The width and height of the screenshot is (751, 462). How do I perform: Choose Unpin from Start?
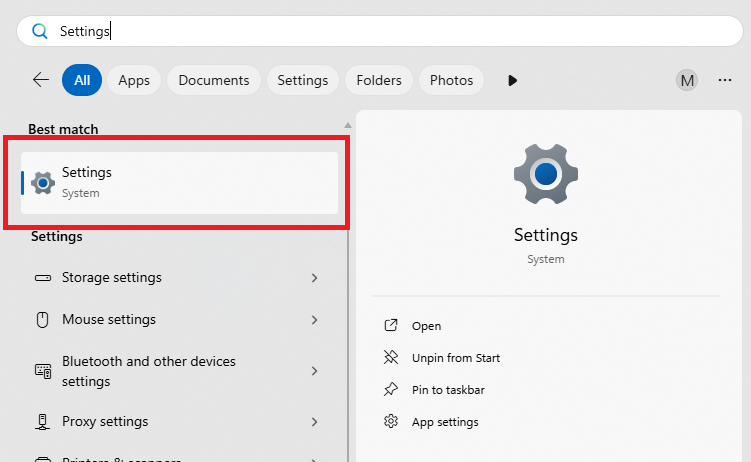pyautogui.click(x=455, y=358)
